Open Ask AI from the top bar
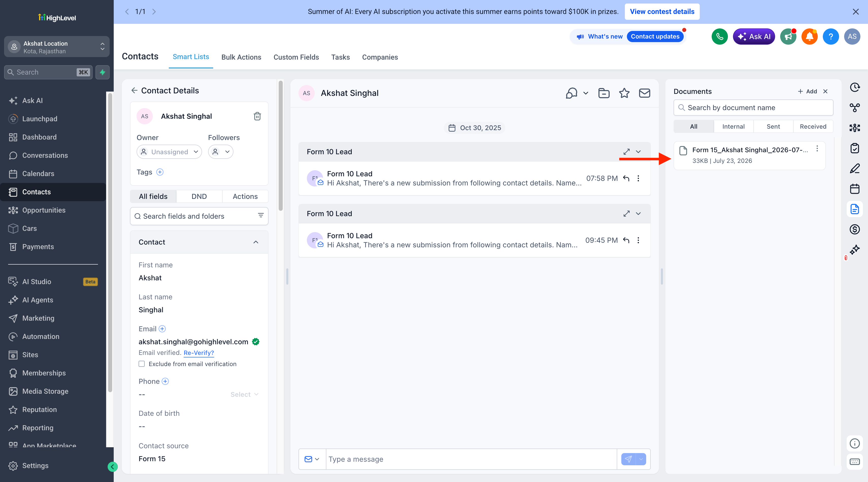The image size is (868, 482). (x=754, y=36)
